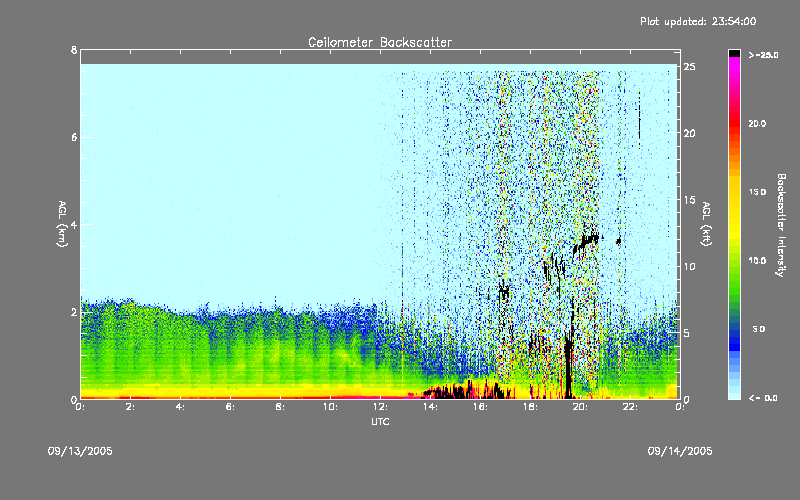Click the "5" tick on kft axis

click(687, 333)
